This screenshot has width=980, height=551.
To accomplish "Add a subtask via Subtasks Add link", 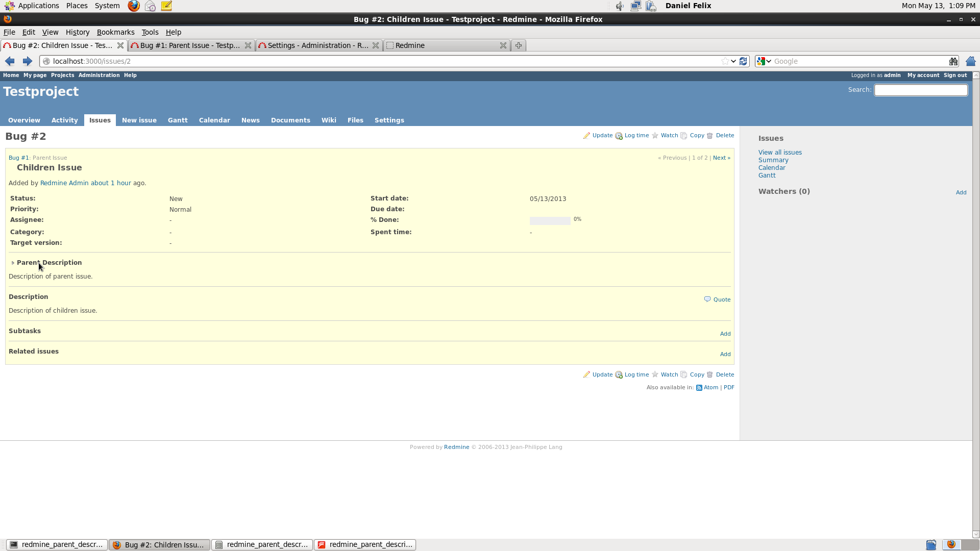I will pos(725,334).
